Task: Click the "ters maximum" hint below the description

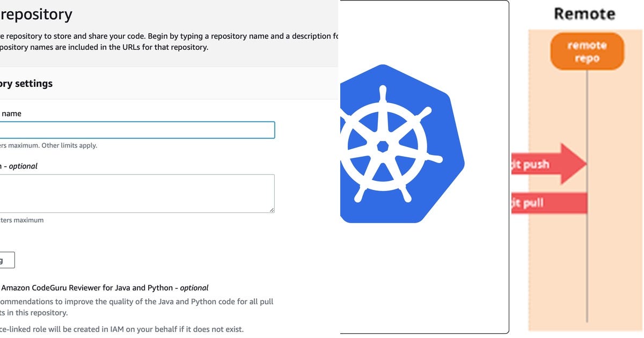Action: (22, 220)
